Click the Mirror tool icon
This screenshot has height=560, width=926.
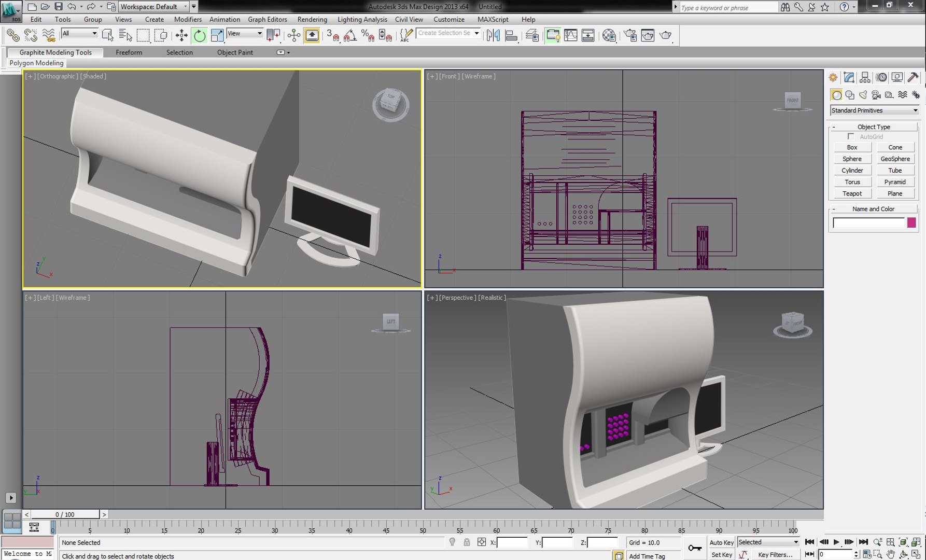click(x=493, y=35)
